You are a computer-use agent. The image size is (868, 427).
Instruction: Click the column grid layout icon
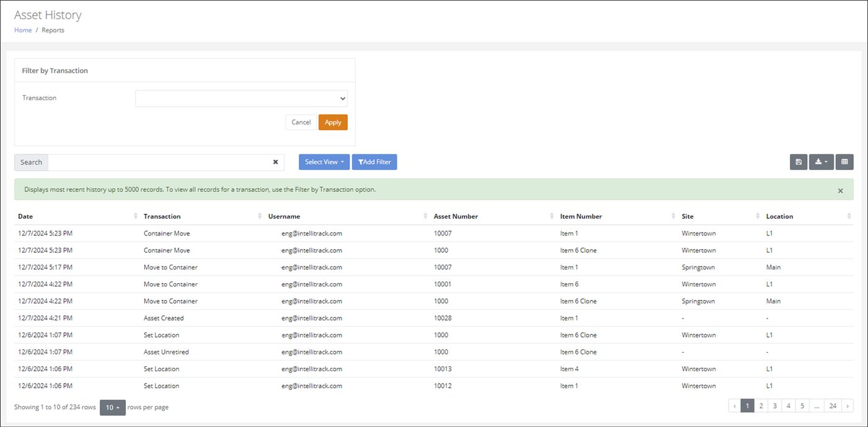click(x=844, y=162)
